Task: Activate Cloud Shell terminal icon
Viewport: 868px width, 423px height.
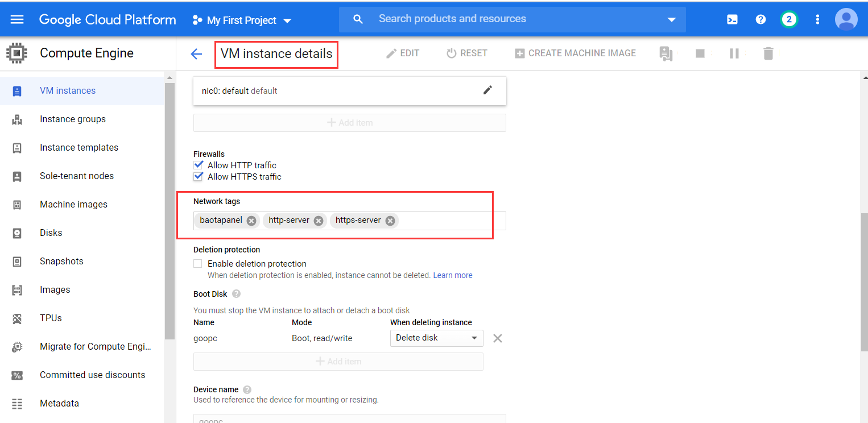Action: (x=732, y=20)
